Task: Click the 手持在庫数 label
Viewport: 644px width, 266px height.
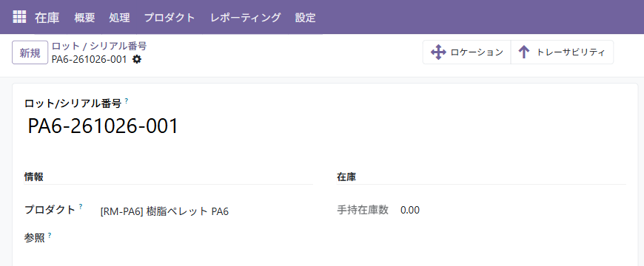Action: tap(363, 211)
